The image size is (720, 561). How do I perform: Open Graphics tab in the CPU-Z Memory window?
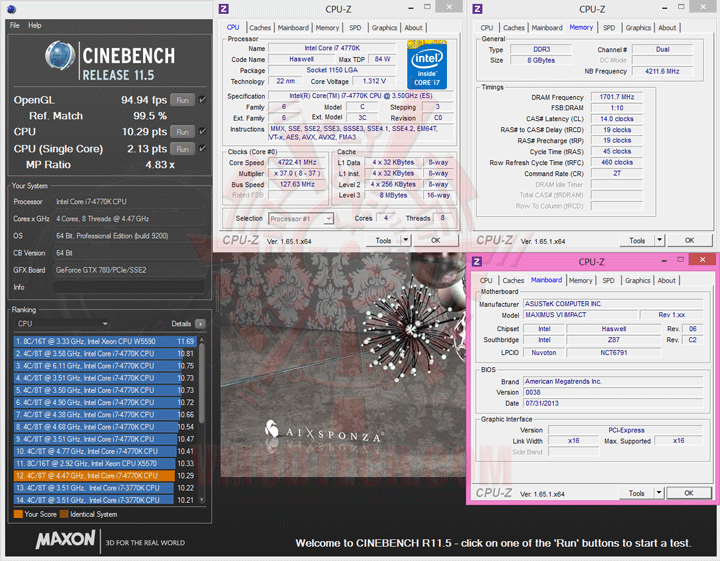638,28
